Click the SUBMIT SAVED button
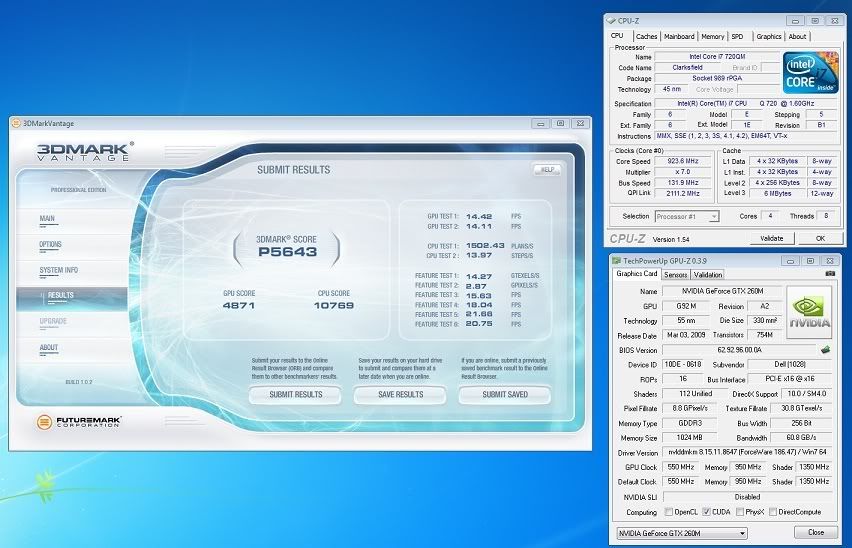The height and width of the screenshot is (548, 852). point(505,394)
